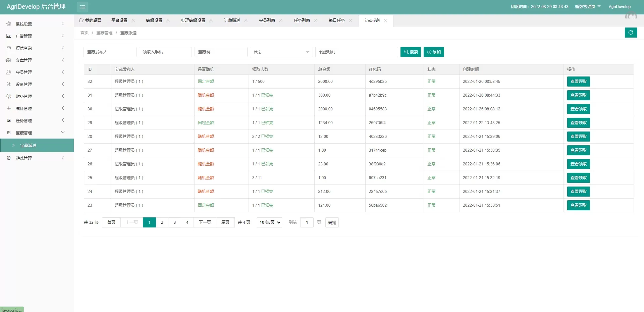Image resolution: width=644 pixels, height=312 pixels.
Task: Select the 会员管理 sidebar icon
Action: click(x=8, y=72)
